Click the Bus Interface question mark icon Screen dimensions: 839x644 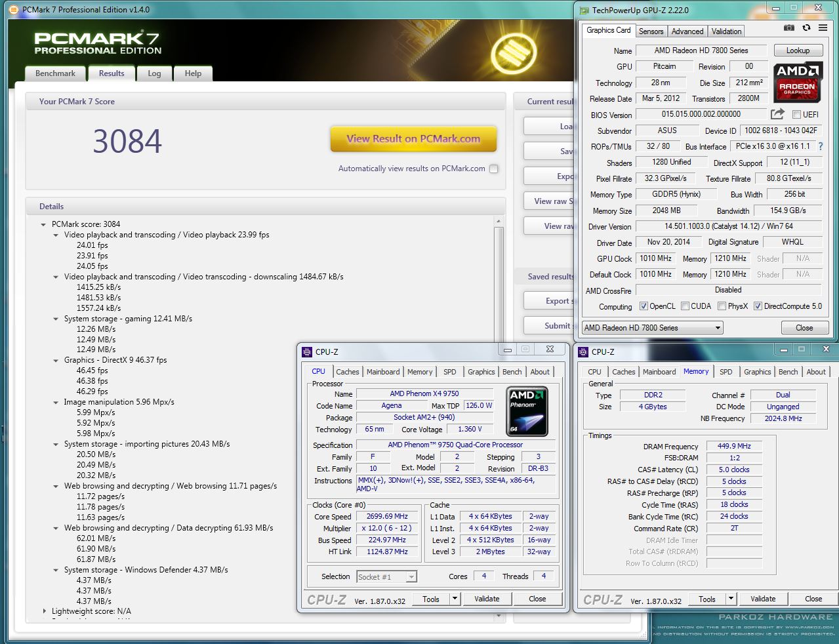click(x=820, y=146)
